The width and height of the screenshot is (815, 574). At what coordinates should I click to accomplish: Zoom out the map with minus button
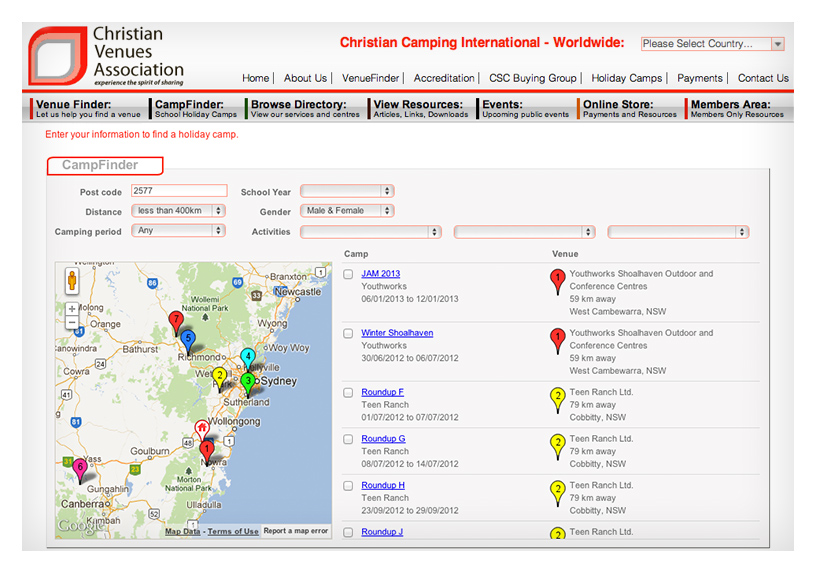pos(72,322)
